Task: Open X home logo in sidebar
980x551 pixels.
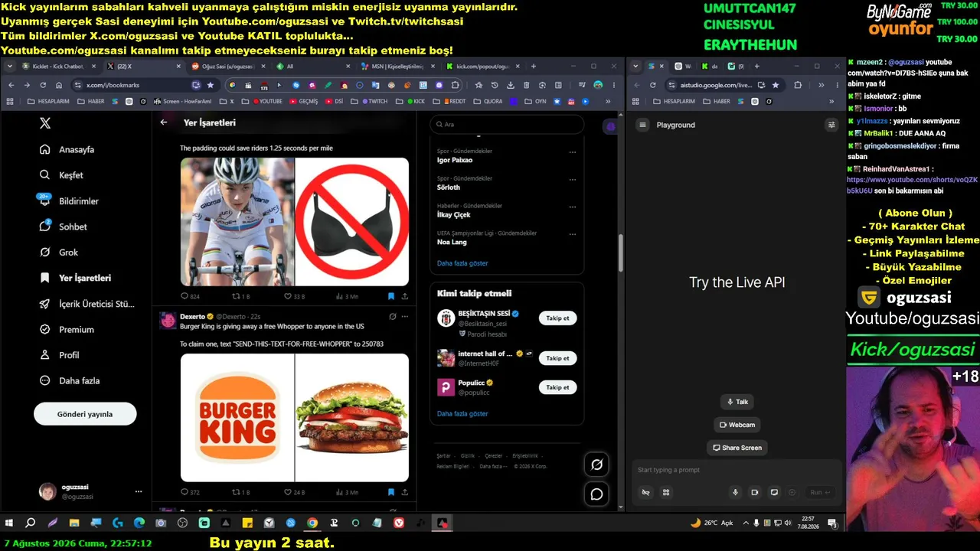Action: [45, 123]
